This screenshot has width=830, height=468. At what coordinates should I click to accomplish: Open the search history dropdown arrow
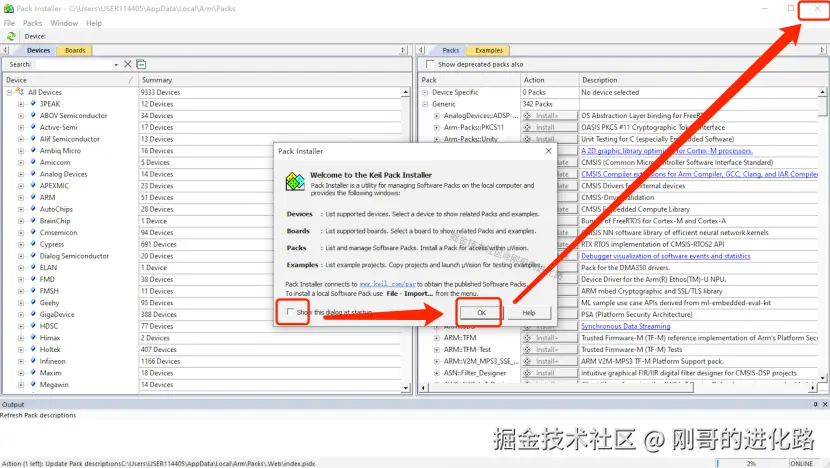click(116, 65)
